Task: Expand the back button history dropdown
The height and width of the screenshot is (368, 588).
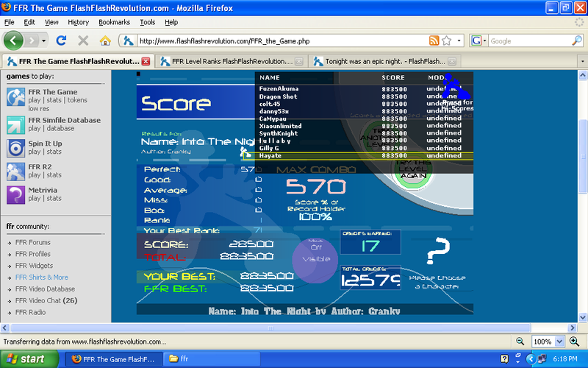Action: tap(44, 40)
